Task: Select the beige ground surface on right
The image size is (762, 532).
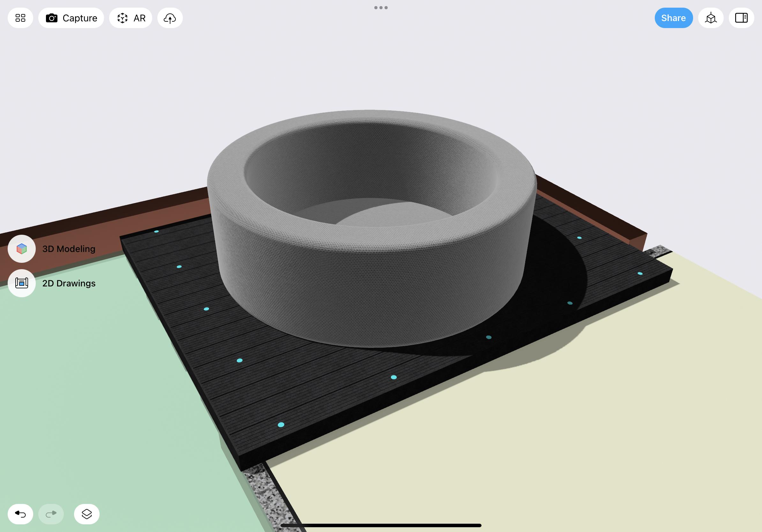Action: [x=564, y=431]
